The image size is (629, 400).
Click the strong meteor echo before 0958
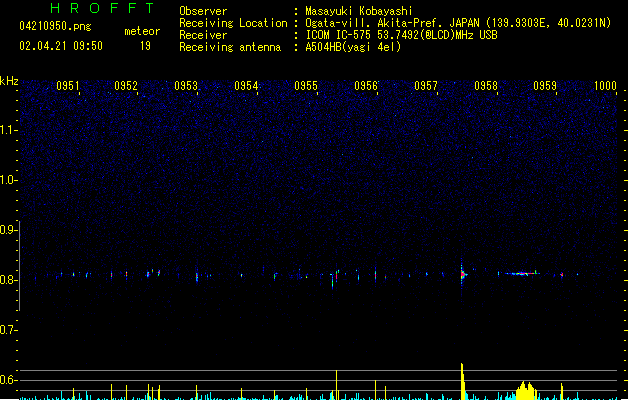[463, 274]
